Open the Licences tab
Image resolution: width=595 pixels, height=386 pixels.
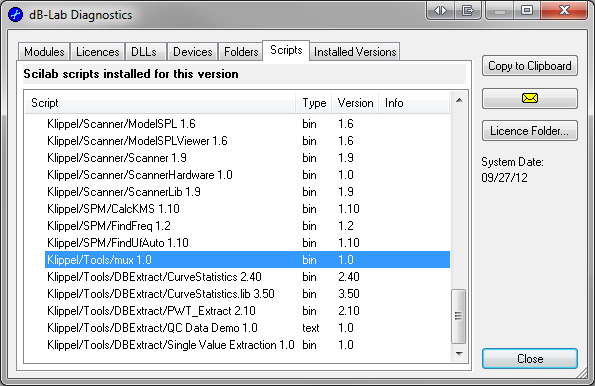98,52
